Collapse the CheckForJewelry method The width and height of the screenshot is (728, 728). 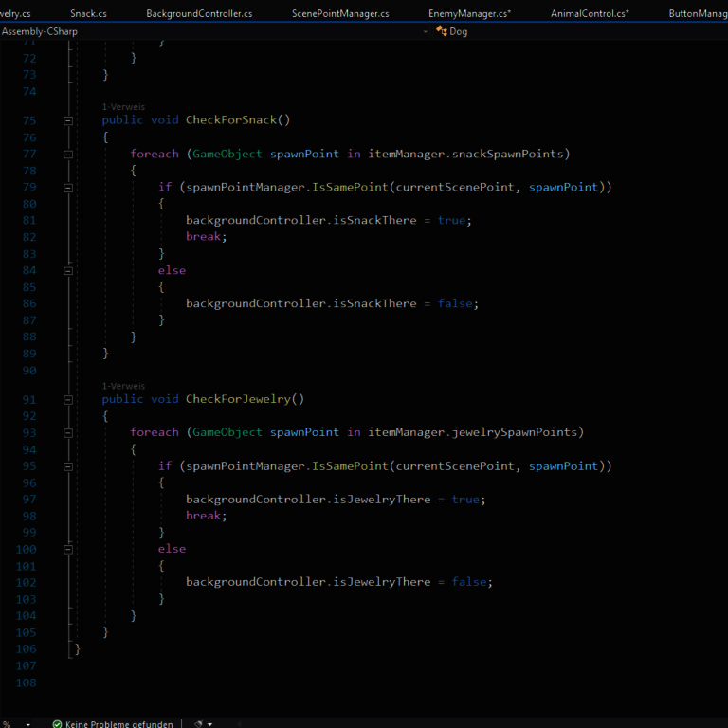point(68,399)
